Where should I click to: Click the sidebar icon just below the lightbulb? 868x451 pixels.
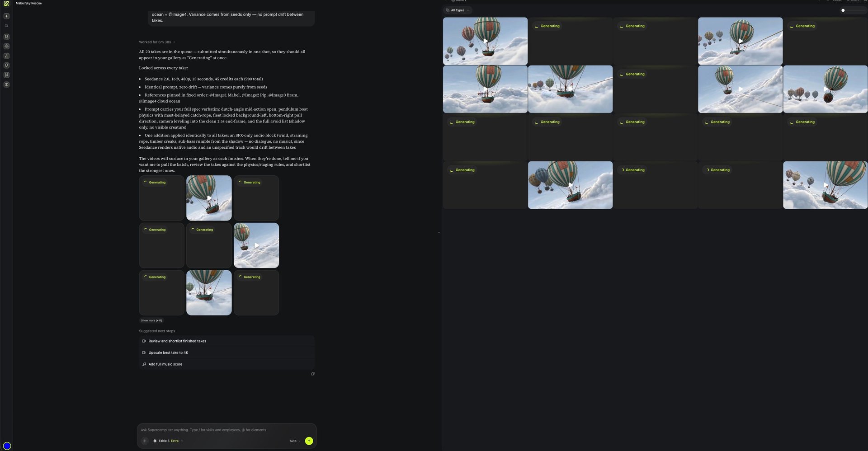[6, 75]
